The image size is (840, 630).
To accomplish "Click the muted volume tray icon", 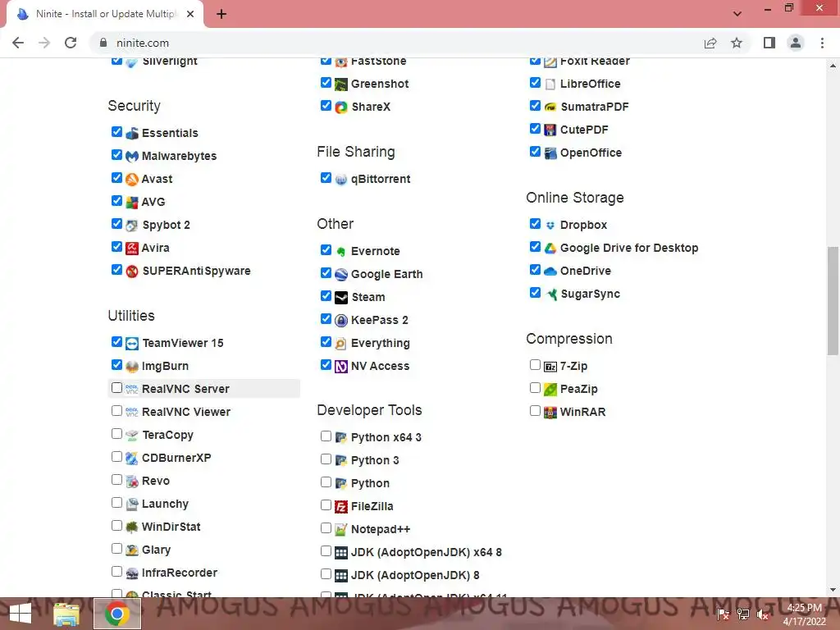I will (762, 614).
